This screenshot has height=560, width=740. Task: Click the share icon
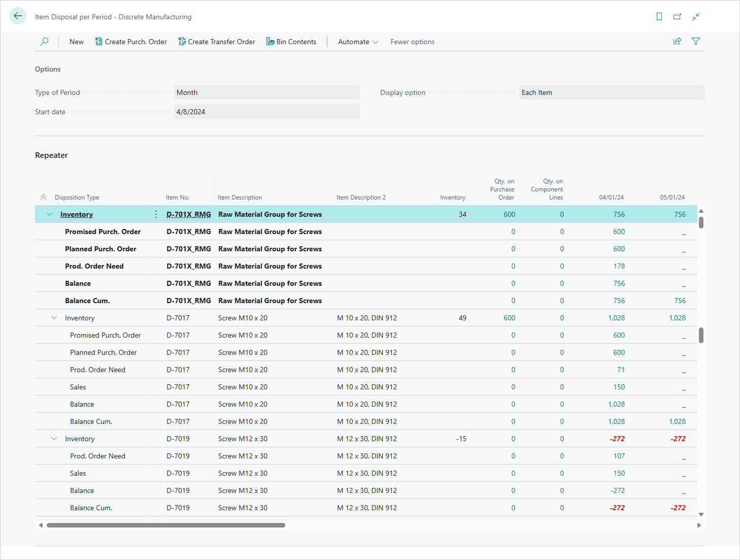click(677, 42)
